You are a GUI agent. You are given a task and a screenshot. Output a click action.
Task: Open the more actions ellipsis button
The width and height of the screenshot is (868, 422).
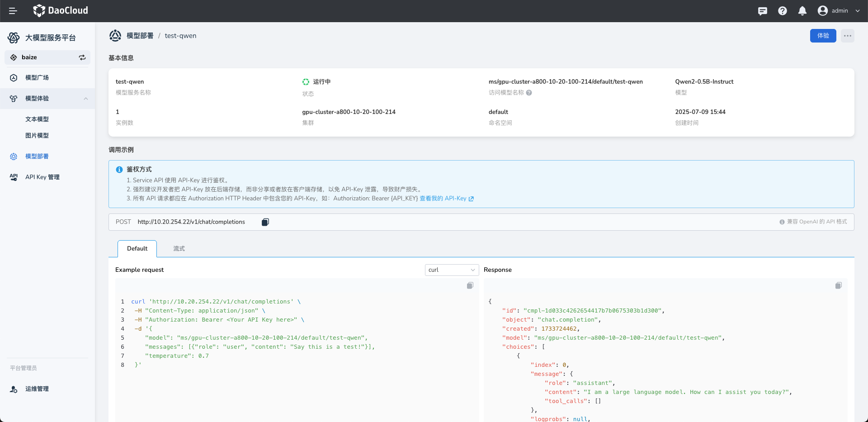point(847,36)
